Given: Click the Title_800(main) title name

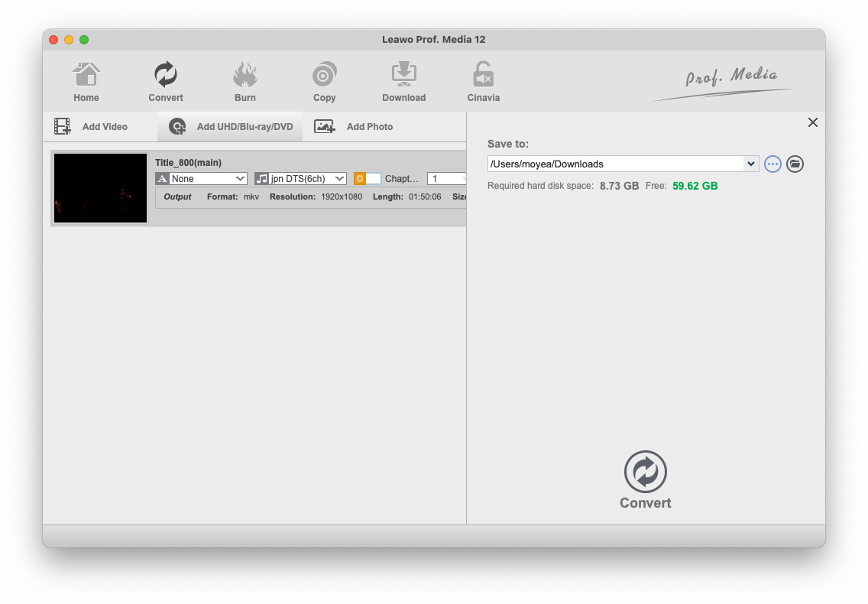Looking at the screenshot, I should (x=188, y=163).
